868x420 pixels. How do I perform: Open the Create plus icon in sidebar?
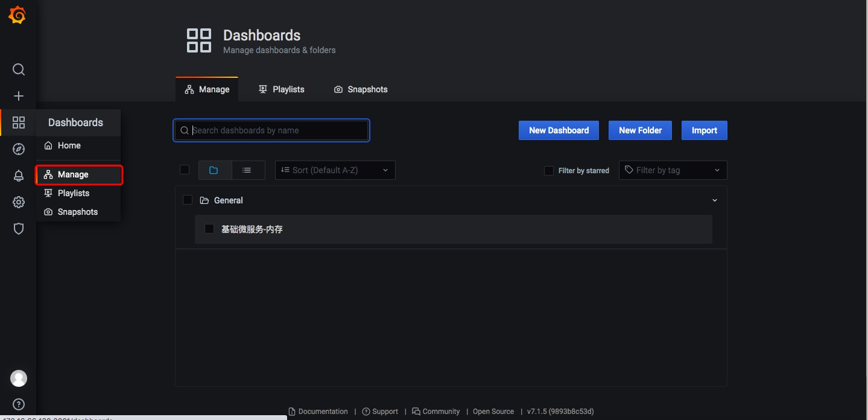[19, 96]
